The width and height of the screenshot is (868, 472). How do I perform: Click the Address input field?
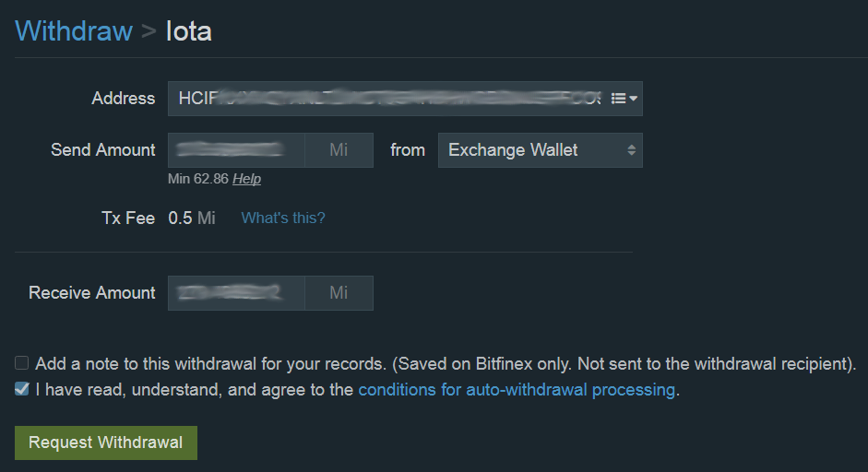[x=387, y=99]
